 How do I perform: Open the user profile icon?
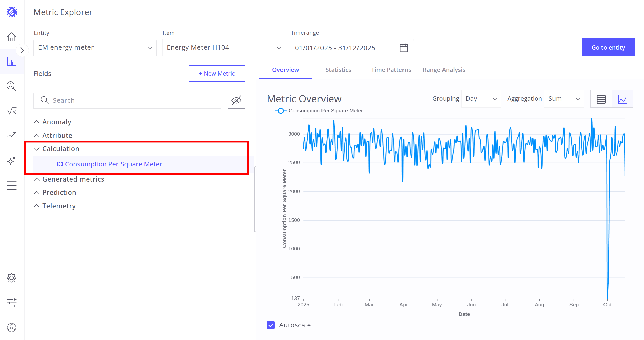12,327
